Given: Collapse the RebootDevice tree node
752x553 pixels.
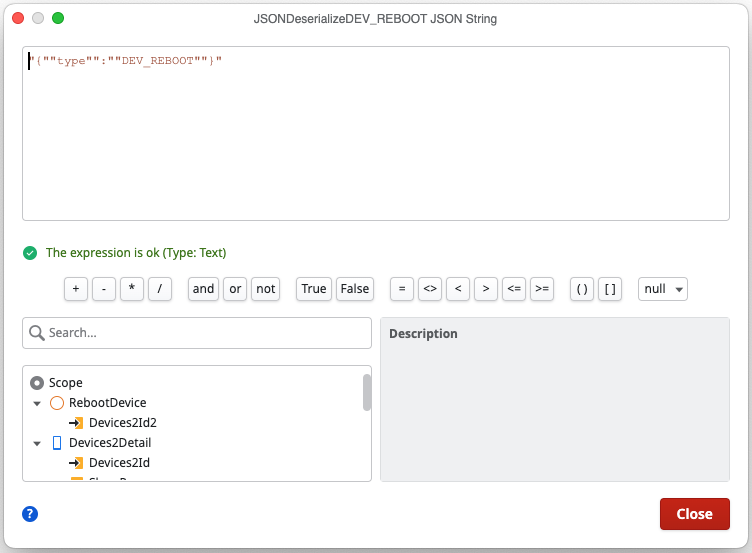Looking at the screenshot, I should coord(37,403).
